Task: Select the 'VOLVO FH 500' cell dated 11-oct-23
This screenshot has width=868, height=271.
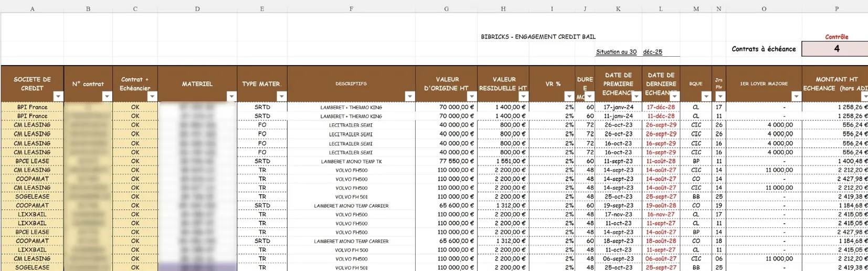Action: coord(351,250)
